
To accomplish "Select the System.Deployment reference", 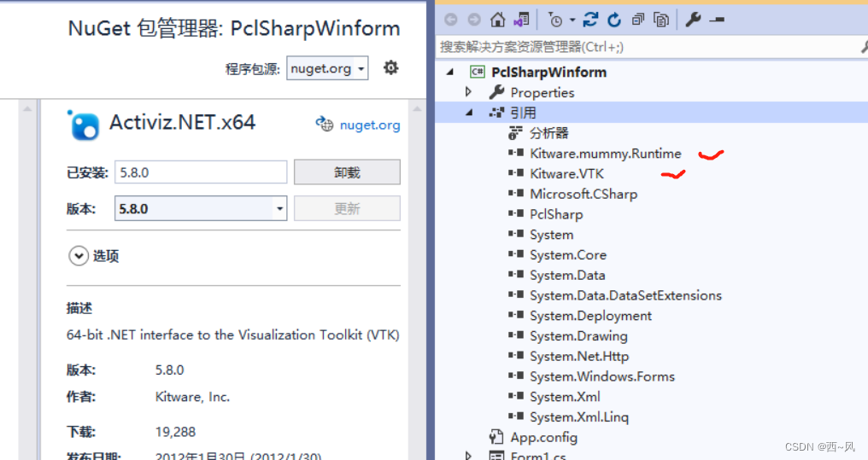I will [590, 316].
